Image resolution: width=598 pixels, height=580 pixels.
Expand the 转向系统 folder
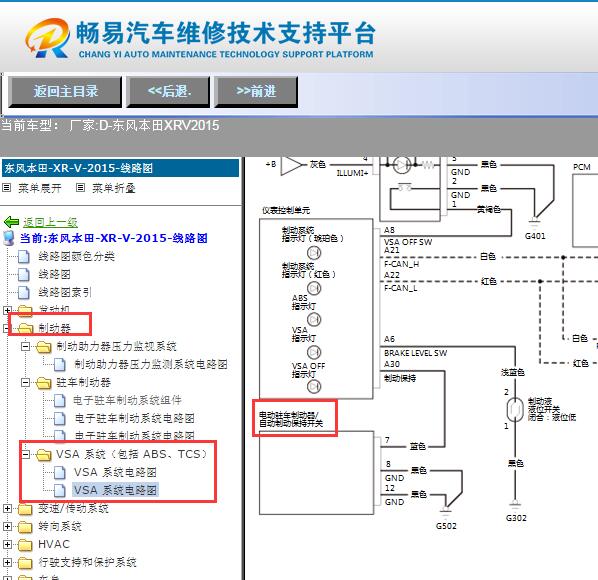click(x=7, y=526)
